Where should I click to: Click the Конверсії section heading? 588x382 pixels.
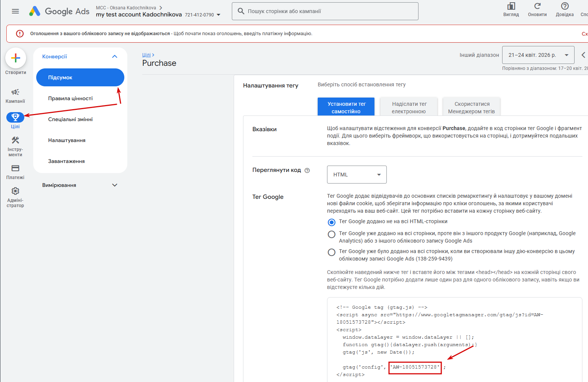(x=55, y=56)
